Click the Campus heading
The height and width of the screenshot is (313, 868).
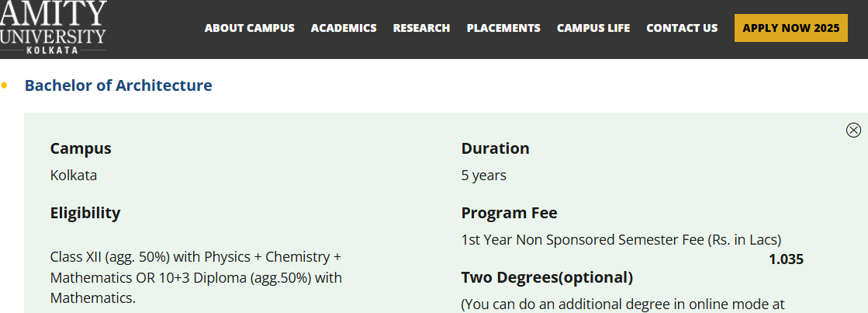[x=81, y=148]
